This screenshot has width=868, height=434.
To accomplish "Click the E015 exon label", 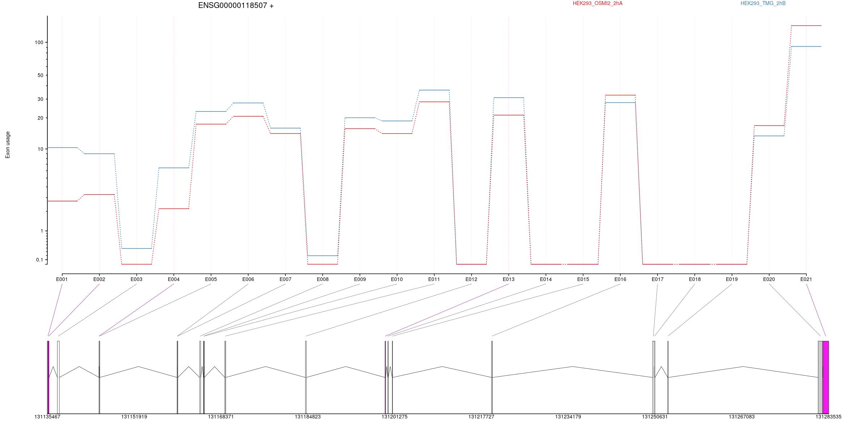I will click(x=583, y=279).
